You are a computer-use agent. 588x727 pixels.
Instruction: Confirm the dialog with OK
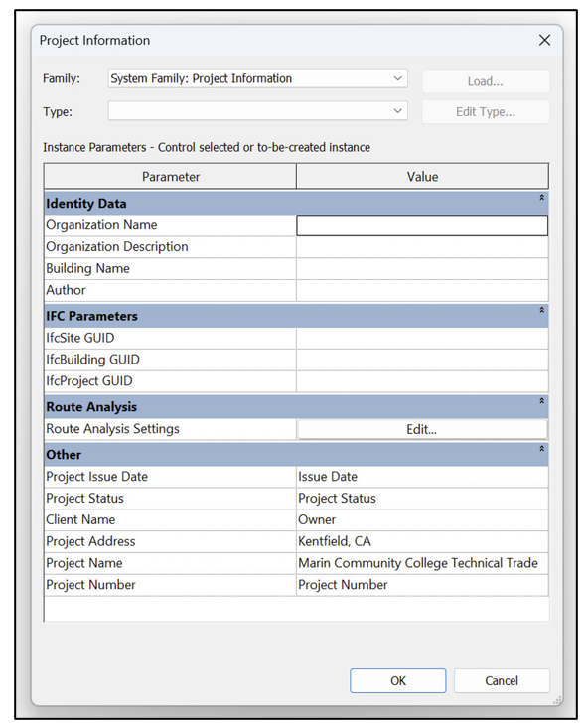pos(398,680)
